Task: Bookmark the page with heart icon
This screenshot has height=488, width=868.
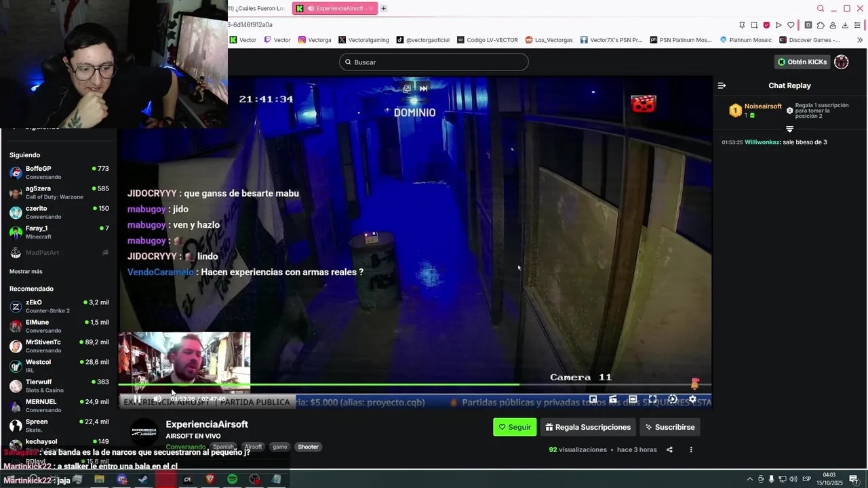Action: (791, 25)
